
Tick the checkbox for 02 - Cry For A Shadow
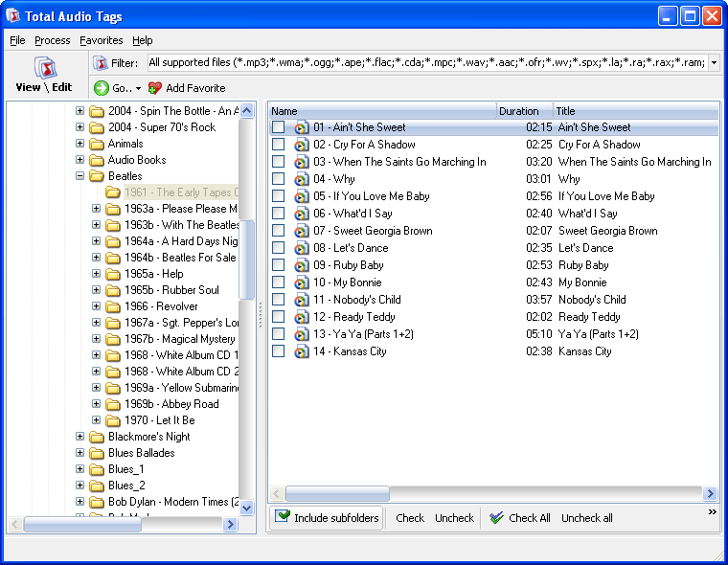click(278, 145)
